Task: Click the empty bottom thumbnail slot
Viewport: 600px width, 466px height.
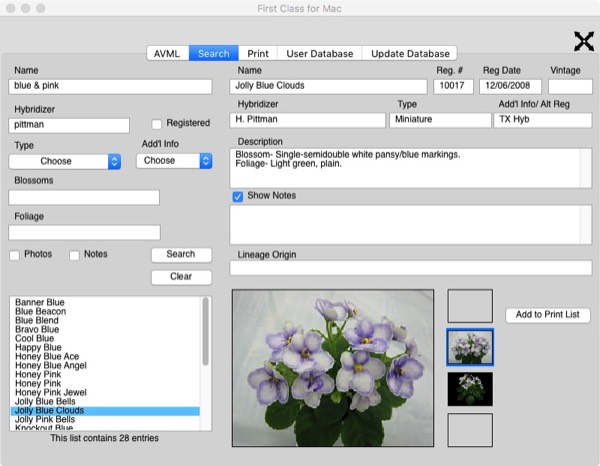Action: 470,430
